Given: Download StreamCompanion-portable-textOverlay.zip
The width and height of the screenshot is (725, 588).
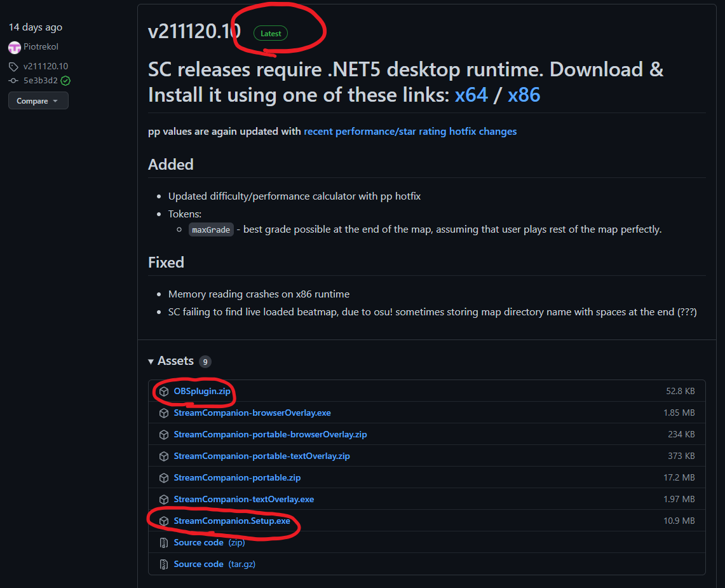Looking at the screenshot, I should click(262, 456).
